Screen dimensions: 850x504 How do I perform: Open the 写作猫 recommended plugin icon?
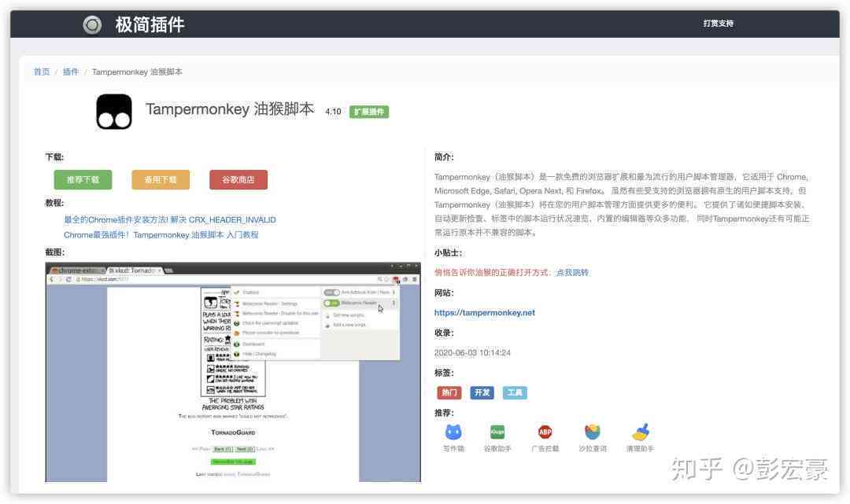[453, 432]
